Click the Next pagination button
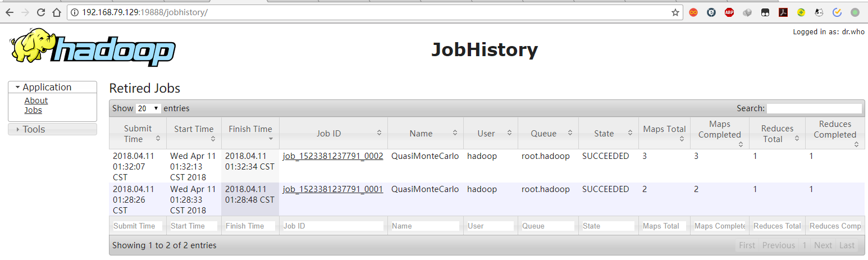 tap(823, 245)
